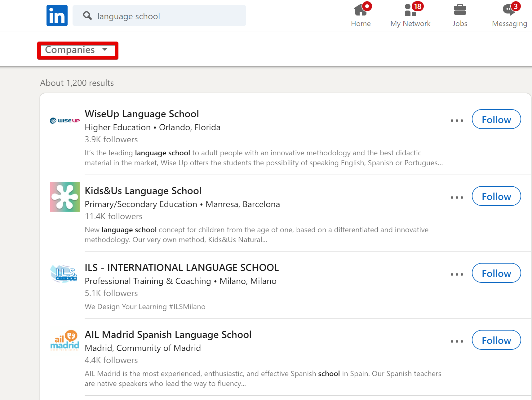Open the Jobs tab
Viewport: 532px width, 400px height.
pos(460,15)
